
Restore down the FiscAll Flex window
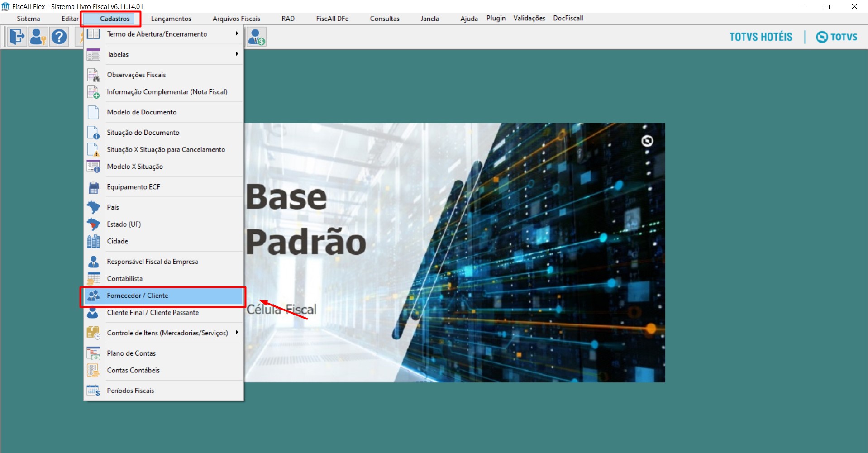[827, 6]
